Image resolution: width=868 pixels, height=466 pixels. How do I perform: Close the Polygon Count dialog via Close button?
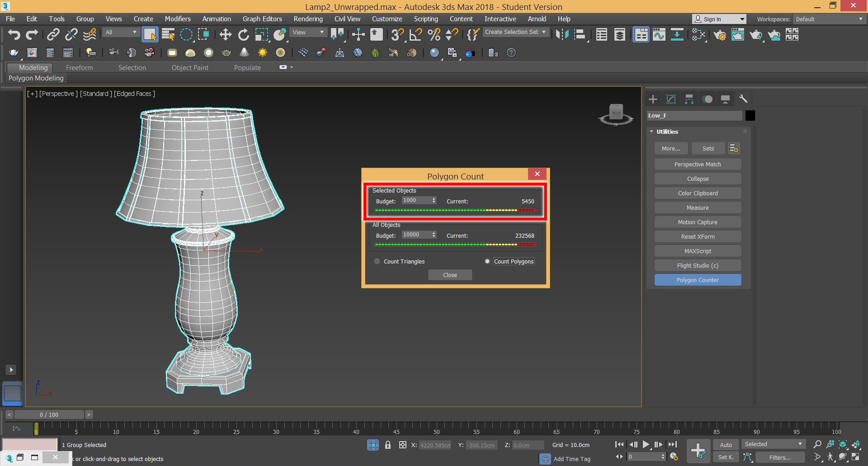[x=450, y=275]
